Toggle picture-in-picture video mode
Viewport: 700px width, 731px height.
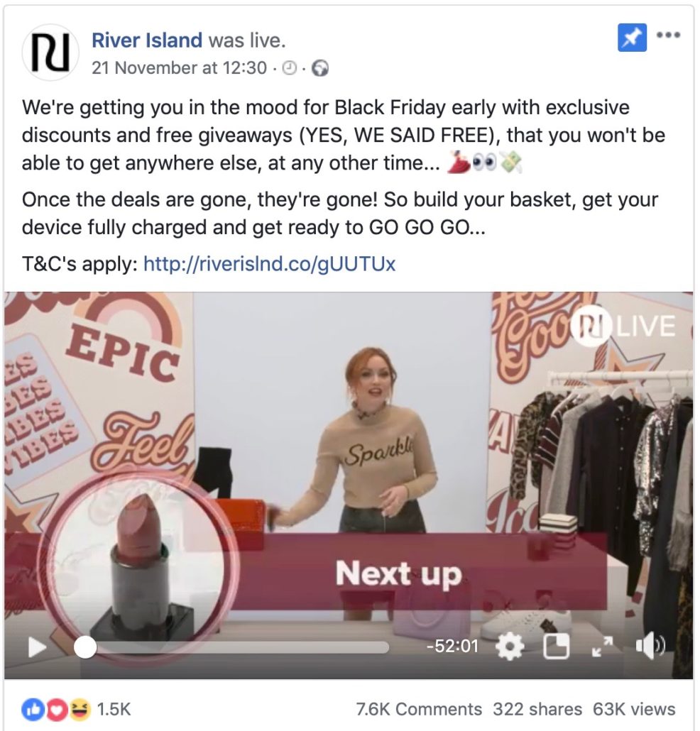pyautogui.click(x=556, y=646)
